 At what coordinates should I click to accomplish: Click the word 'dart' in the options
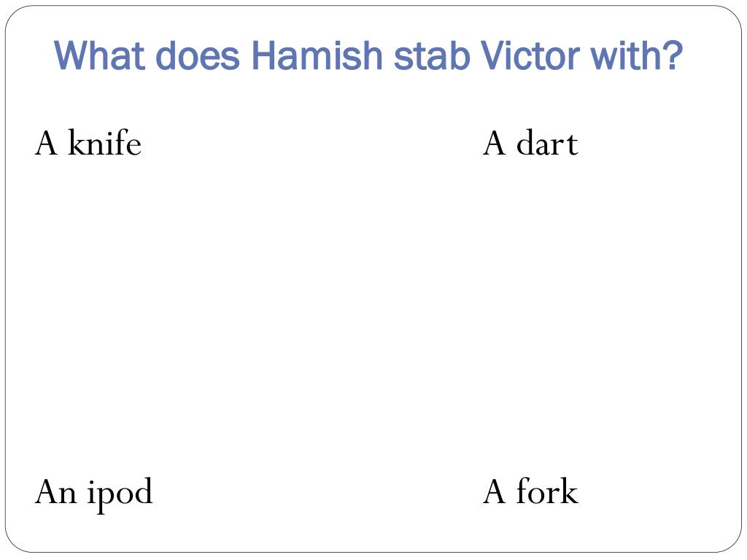(547, 142)
